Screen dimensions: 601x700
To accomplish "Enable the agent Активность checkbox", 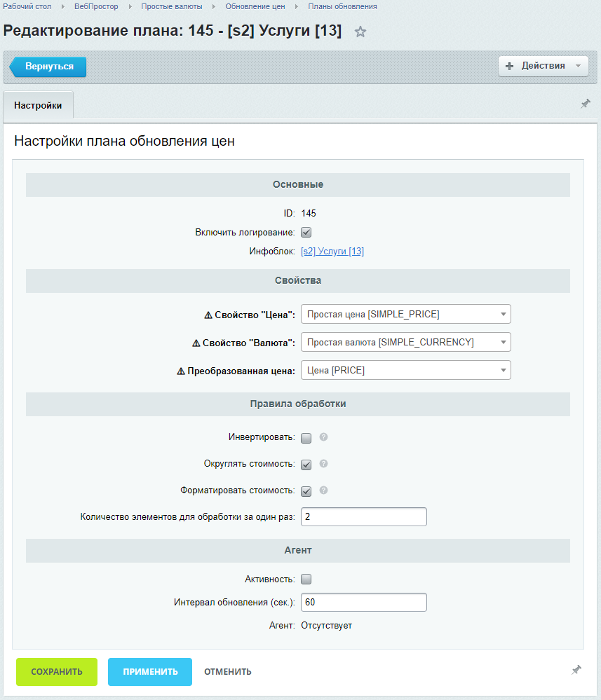I will coord(306,579).
